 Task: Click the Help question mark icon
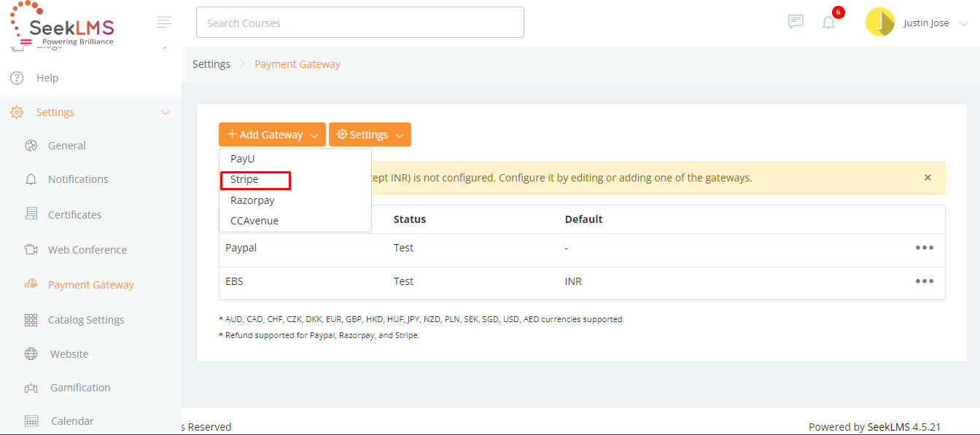coord(17,78)
